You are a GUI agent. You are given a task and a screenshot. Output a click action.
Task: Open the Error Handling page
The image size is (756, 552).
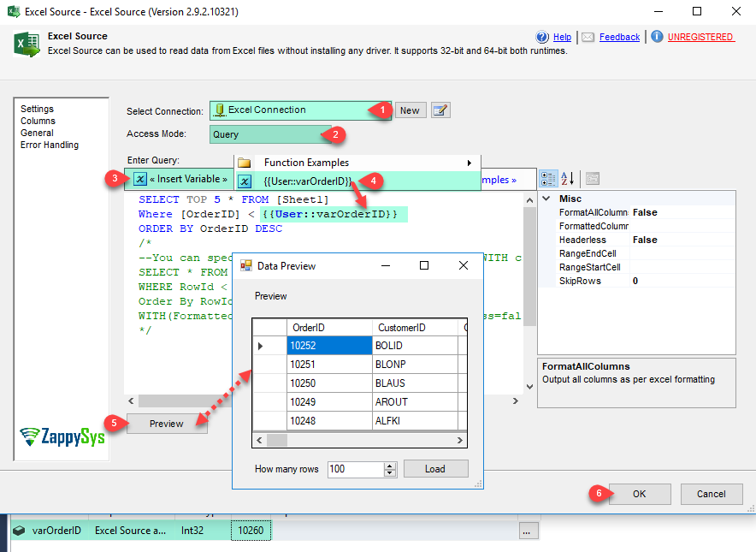pos(50,145)
